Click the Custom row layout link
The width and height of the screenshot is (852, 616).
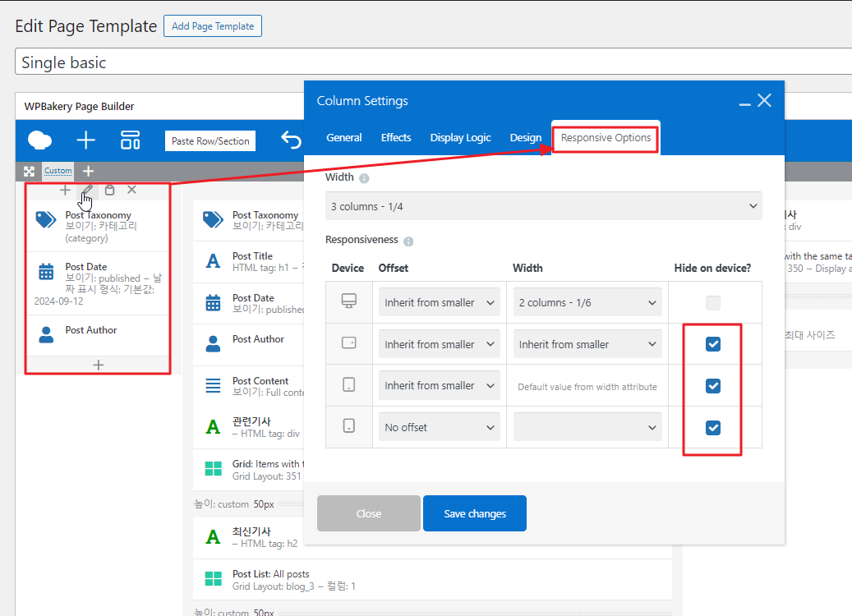coord(58,171)
